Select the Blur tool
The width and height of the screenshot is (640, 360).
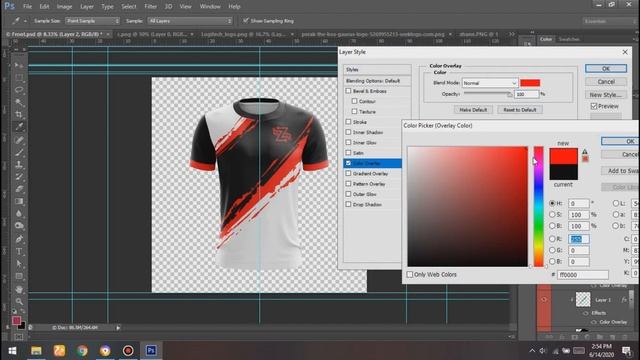click(x=19, y=213)
